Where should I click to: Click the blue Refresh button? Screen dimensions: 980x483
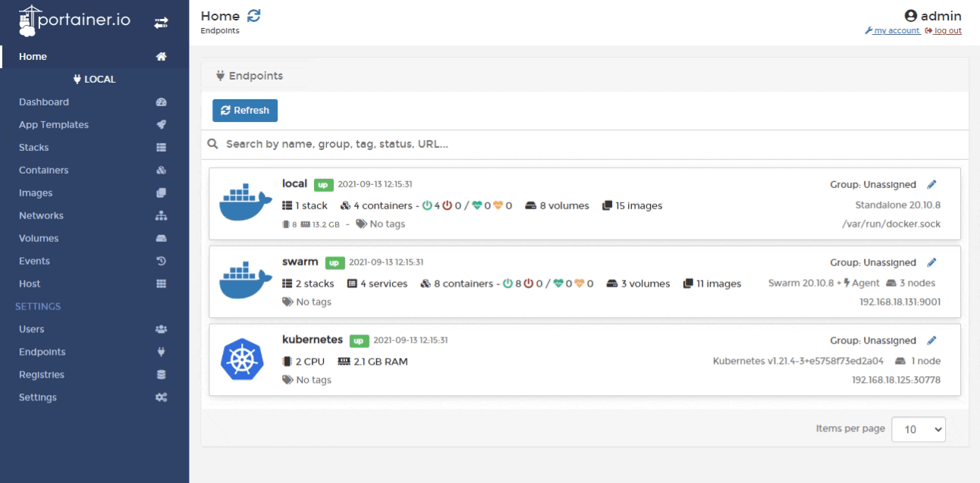(245, 111)
